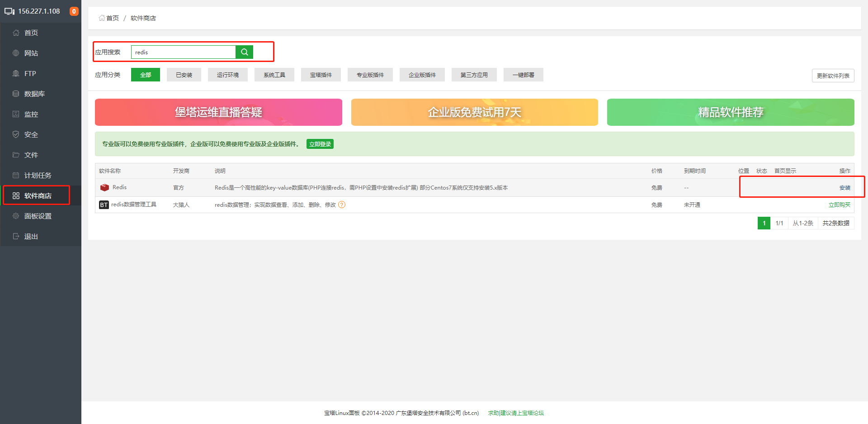Image resolution: width=868 pixels, height=424 pixels.
Task: Open the 网站 sidebar menu item
Action: tap(41, 53)
